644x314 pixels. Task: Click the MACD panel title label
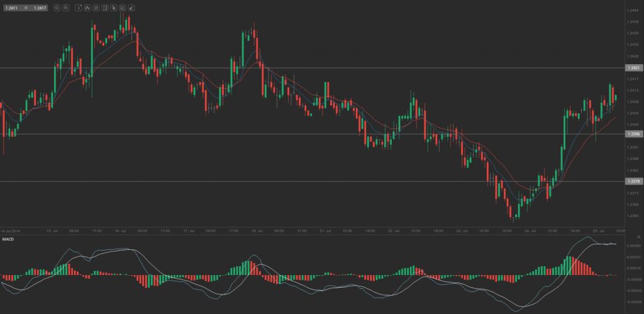8,240
